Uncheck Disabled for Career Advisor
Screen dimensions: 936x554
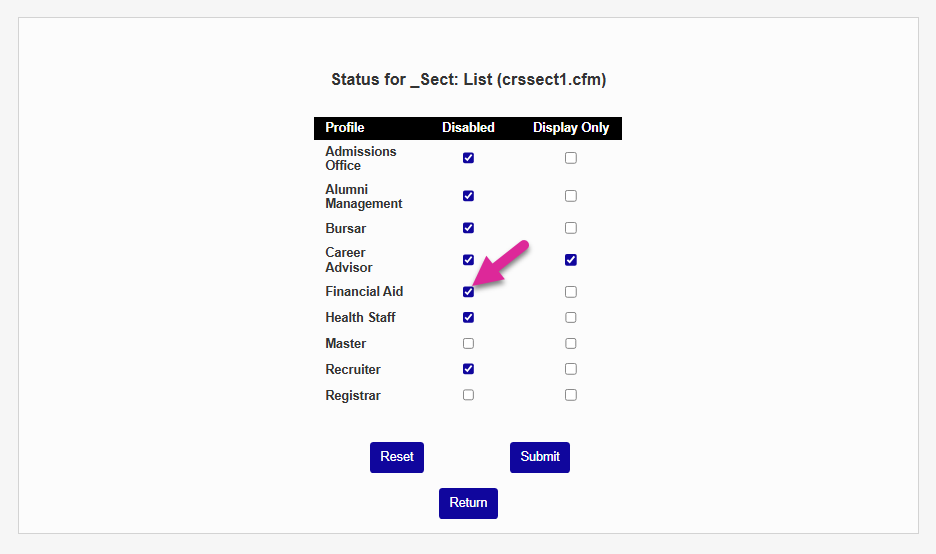[468, 260]
